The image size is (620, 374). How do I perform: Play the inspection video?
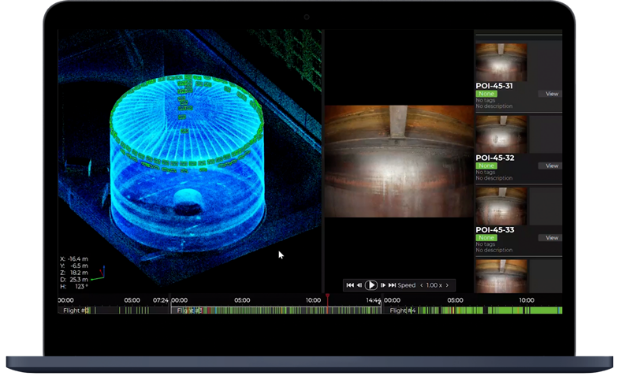(371, 285)
